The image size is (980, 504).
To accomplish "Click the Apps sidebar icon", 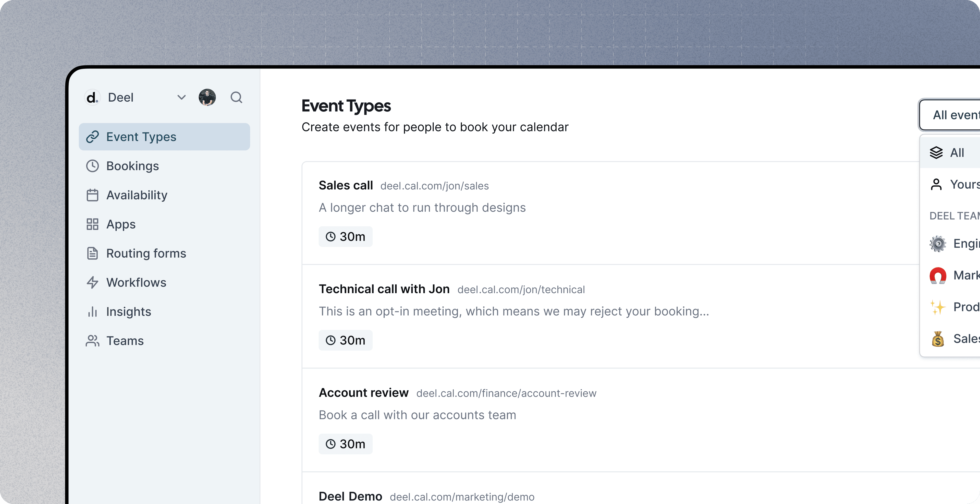I will tap(92, 224).
